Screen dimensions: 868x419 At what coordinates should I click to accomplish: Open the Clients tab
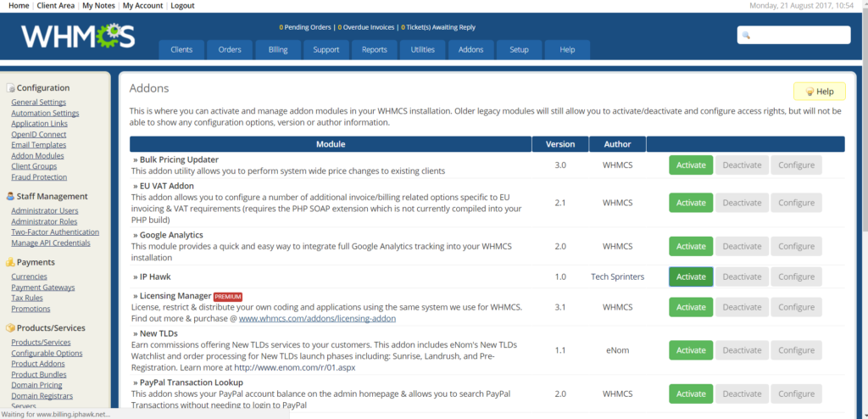[181, 50]
